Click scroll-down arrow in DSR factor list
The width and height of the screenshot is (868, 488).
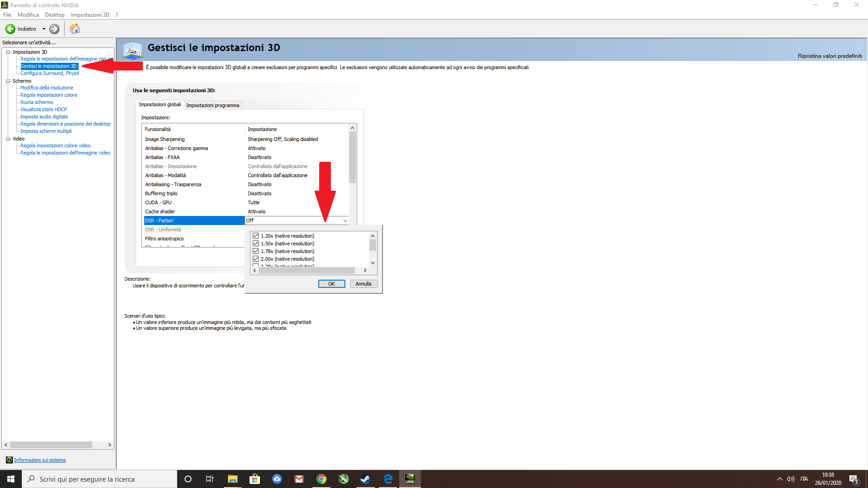373,263
